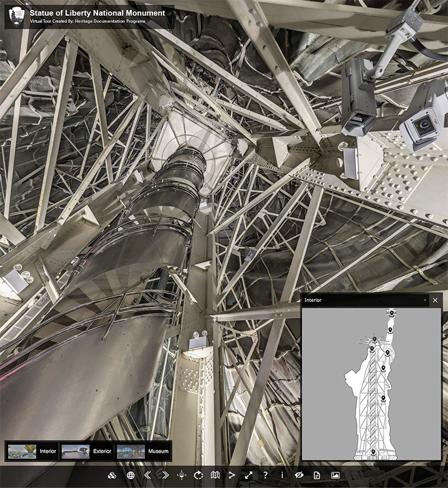Select the shoulder marker near the hair
The height and width of the screenshot is (488, 448).
coord(388,352)
